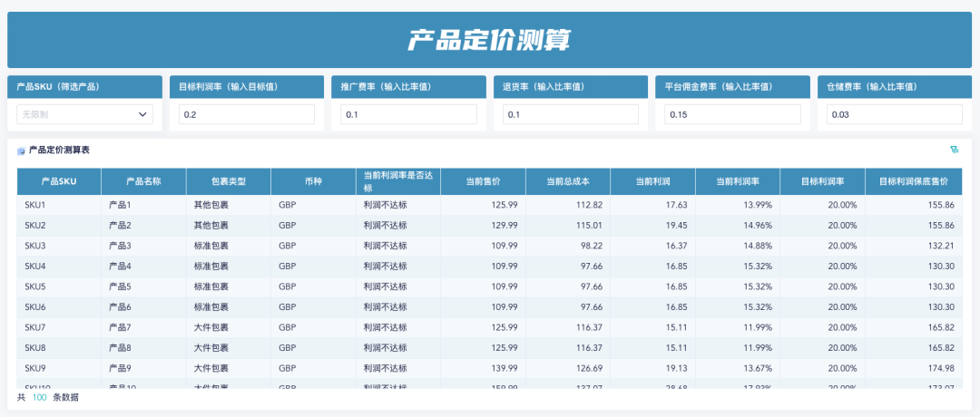The height and width of the screenshot is (417, 980).
Task: Focus the 退货率 input box
Action: click(x=571, y=114)
